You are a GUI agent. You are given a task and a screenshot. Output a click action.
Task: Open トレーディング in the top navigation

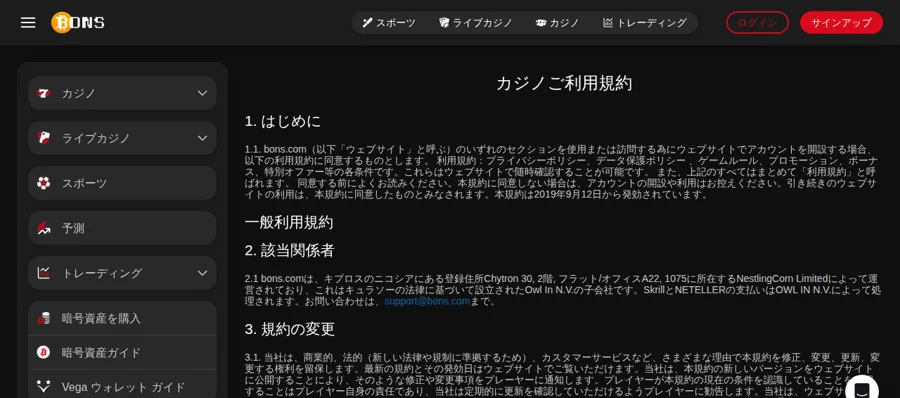pyautogui.click(x=645, y=23)
